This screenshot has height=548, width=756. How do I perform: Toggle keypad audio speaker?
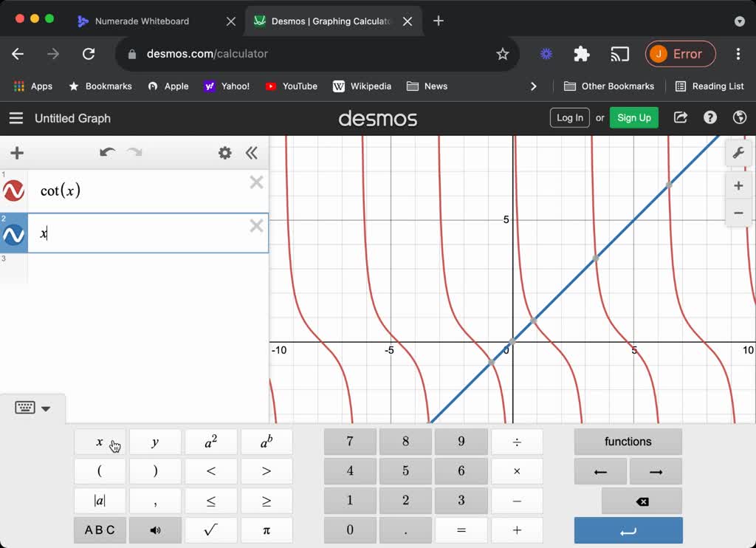point(155,530)
